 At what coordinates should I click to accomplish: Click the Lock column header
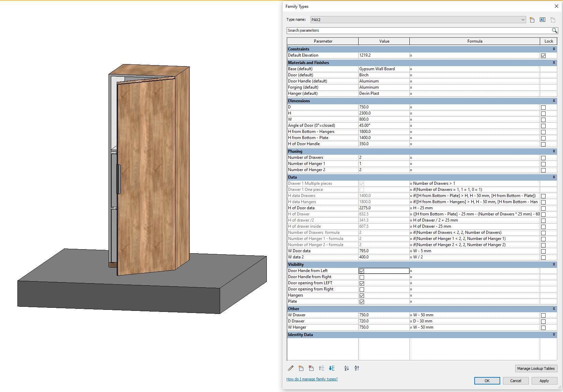[549, 41]
